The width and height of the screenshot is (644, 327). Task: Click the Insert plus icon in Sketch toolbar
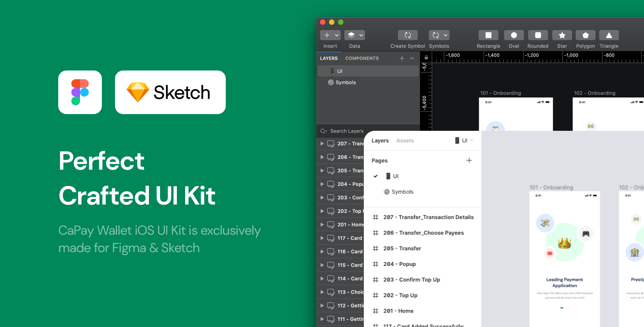(x=327, y=35)
